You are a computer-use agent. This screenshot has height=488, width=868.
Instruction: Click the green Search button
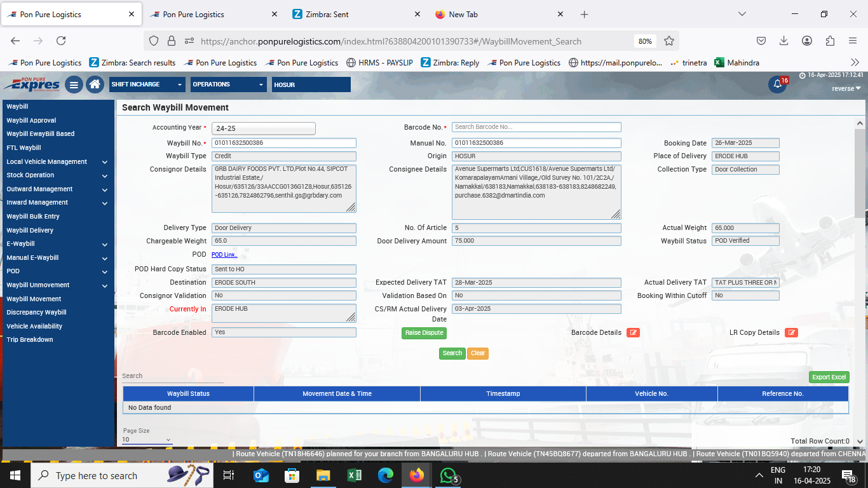(x=452, y=353)
